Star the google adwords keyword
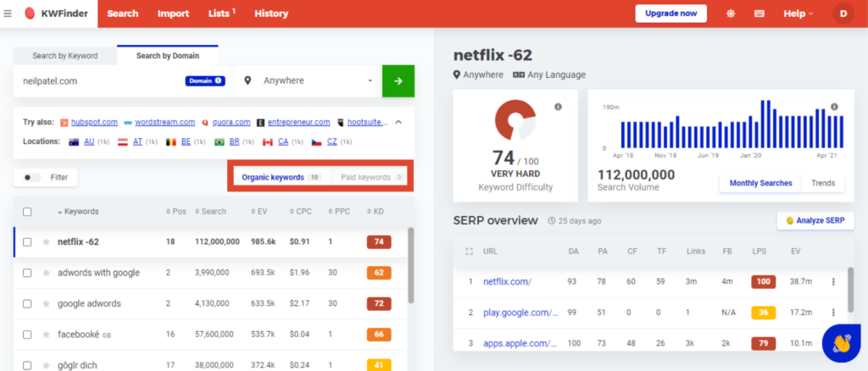Viewport: 868px width, 371px height. pos(46,303)
